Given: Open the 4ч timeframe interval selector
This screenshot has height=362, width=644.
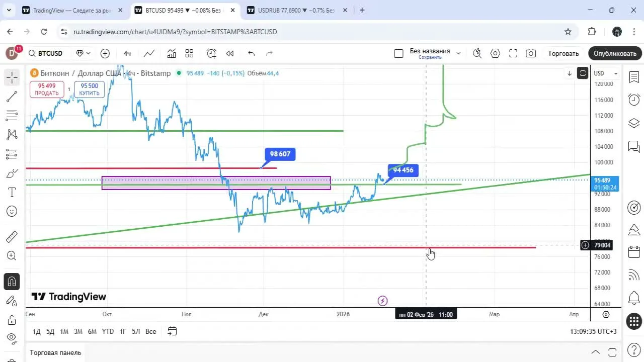Looking at the screenshot, I should click(127, 53).
